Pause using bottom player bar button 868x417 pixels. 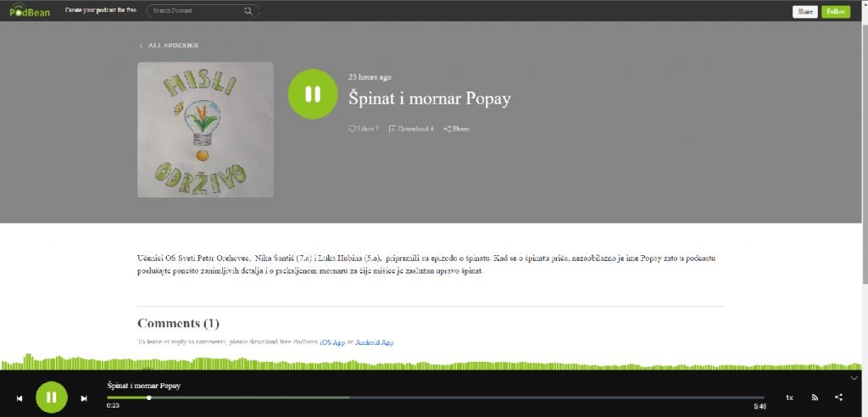[52, 397]
